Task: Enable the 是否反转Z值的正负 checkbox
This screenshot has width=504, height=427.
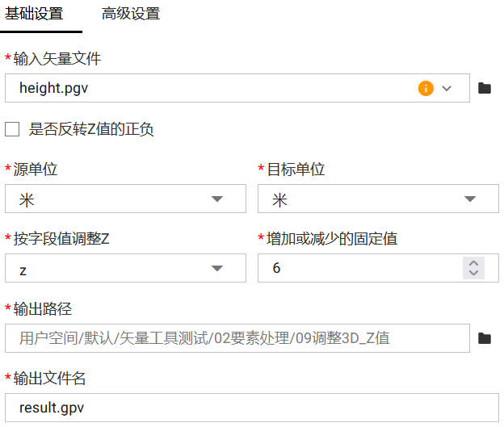Action: point(12,129)
